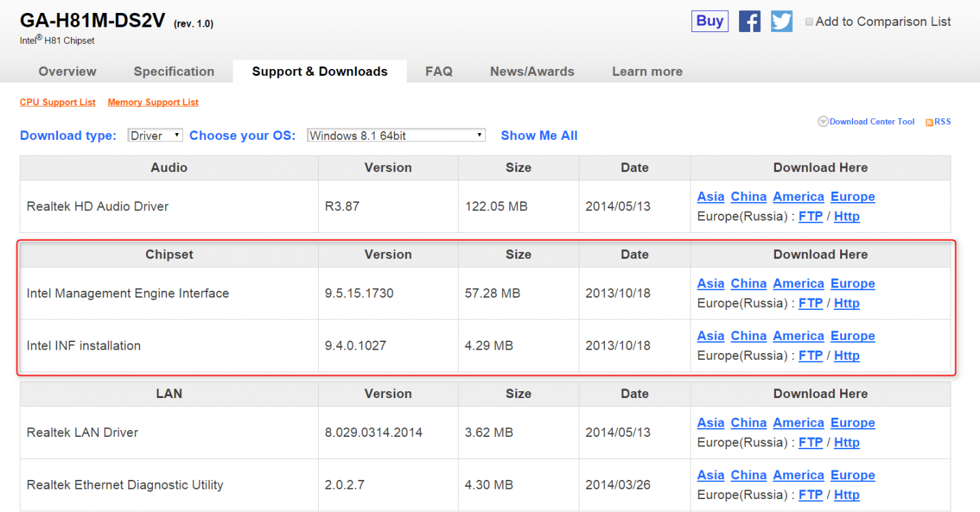
Task: Download Realtek HD Audio Driver from Asia
Action: coord(710,197)
